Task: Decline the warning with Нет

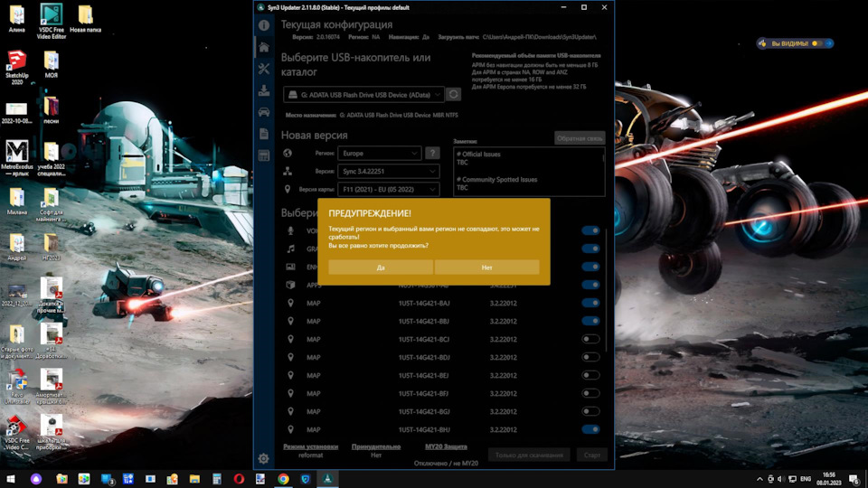Action: click(x=486, y=267)
